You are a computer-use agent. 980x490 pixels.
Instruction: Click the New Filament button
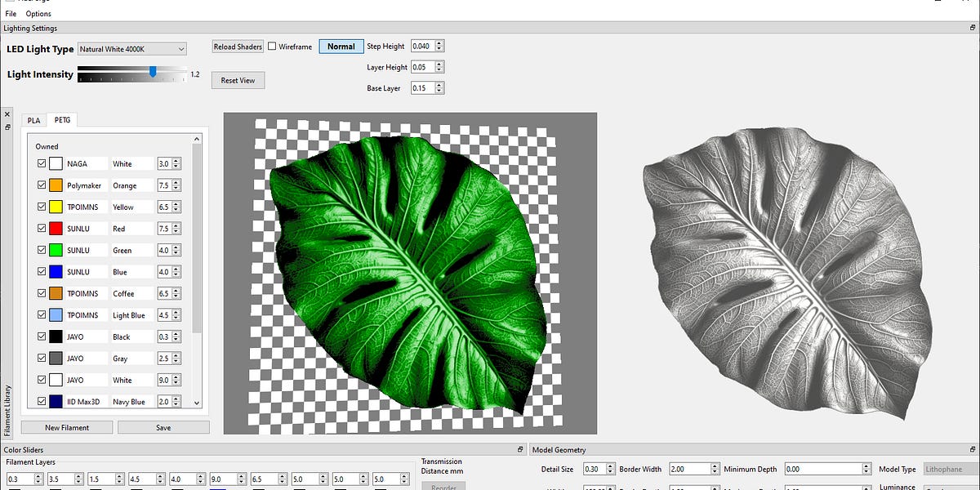coord(67,427)
